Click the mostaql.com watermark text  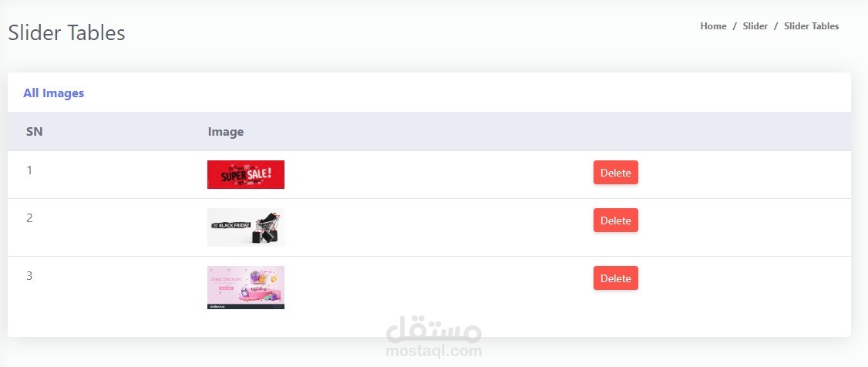coord(433,351)
